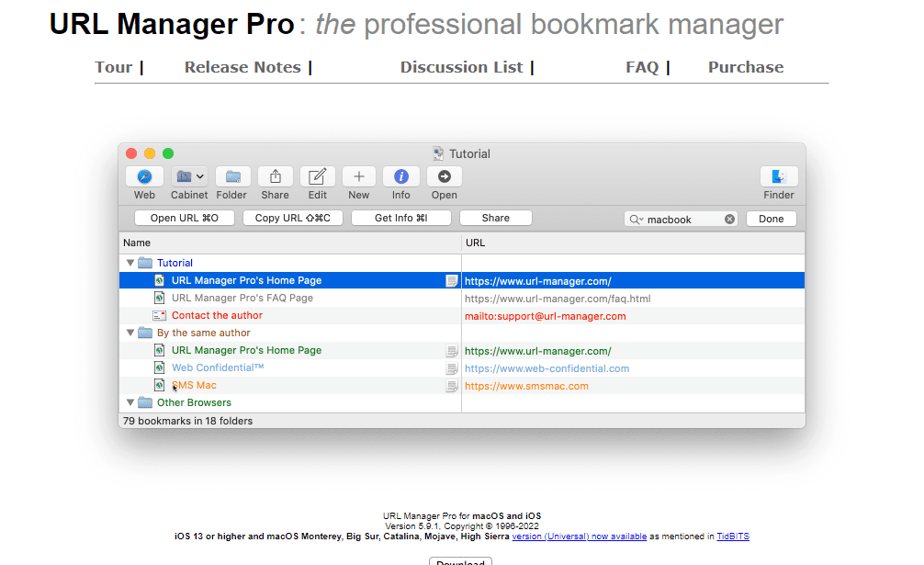Select URL Manager Pro's FAQ Page bookmark
Image resolution: width=924 pixels, height=565 pixels.
tap(242, 298)
